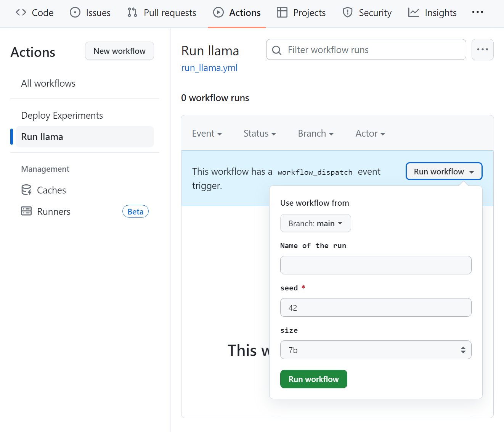The width and height of the screenshot is (504, 432).
Task: Click the search magnifier icon
Action: tap(277, 50)
